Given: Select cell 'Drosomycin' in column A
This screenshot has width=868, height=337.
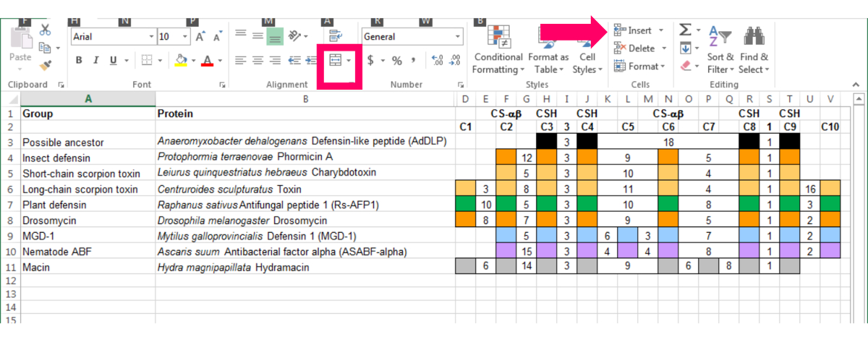Looking at the screenshot, I should coord(88,219).
